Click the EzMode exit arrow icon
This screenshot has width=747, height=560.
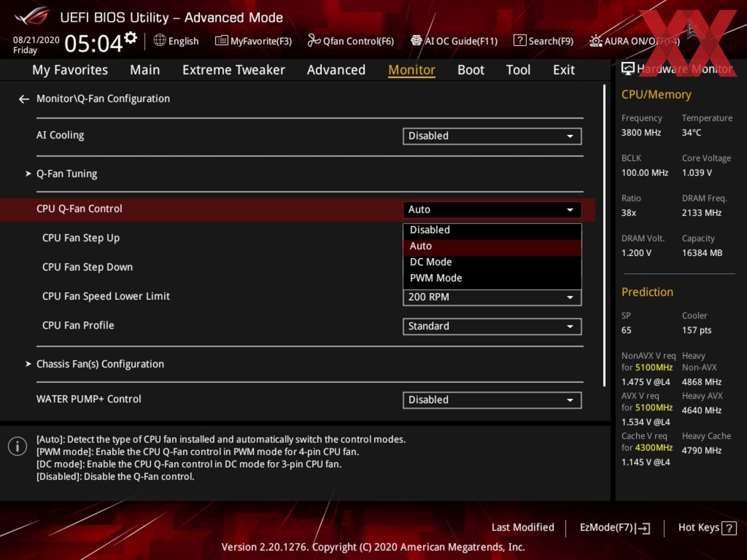tap(643, 528)
